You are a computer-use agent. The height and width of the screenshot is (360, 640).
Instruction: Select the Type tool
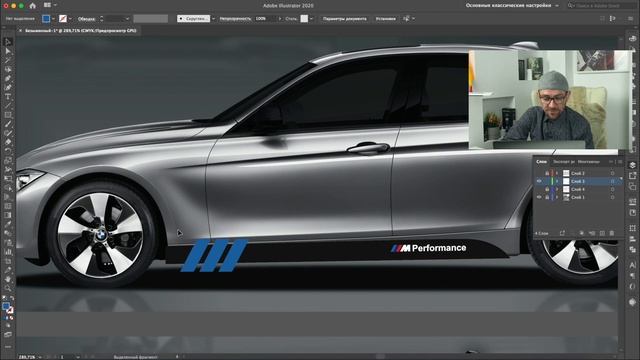coord(8,97)
